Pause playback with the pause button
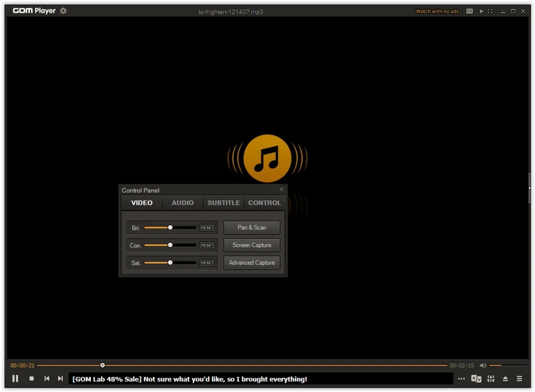Image resolution: width=535 pixels, height=392 pixels. 15,378
